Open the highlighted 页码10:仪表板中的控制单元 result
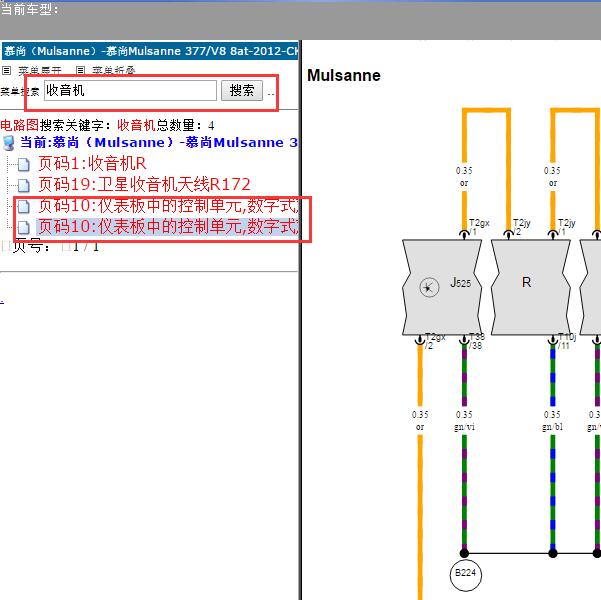This screenshot has height=600, width=601. click(168, 227)
